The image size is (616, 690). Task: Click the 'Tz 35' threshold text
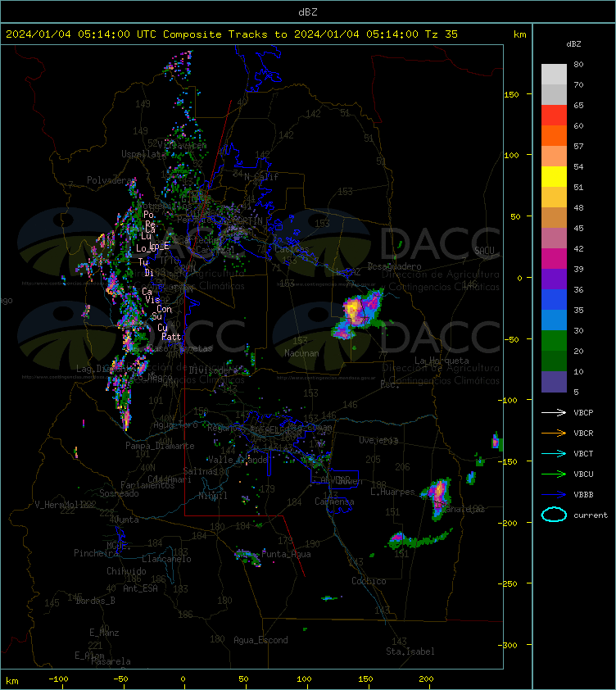tap(442, 34)
